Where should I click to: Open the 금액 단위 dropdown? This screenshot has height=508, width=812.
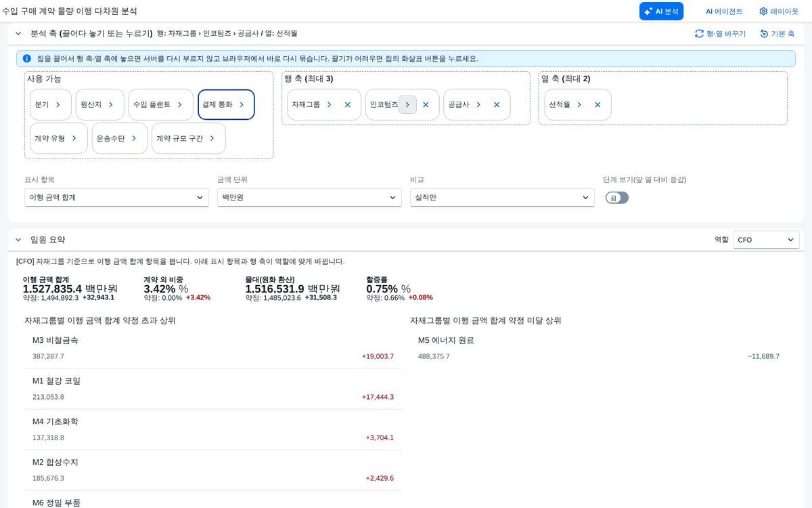[x=309, y=198]
